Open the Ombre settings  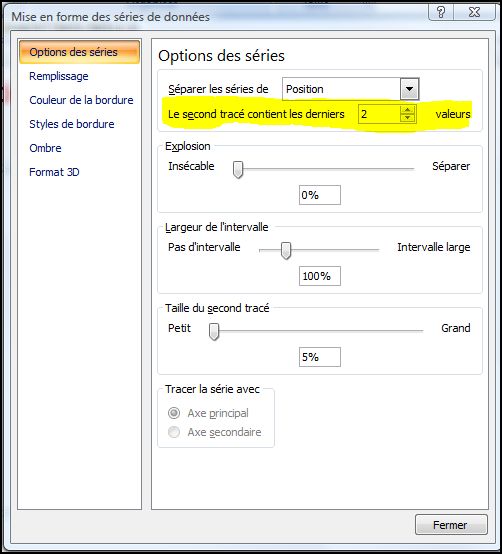pyautogui.click(x=45, y=148)
